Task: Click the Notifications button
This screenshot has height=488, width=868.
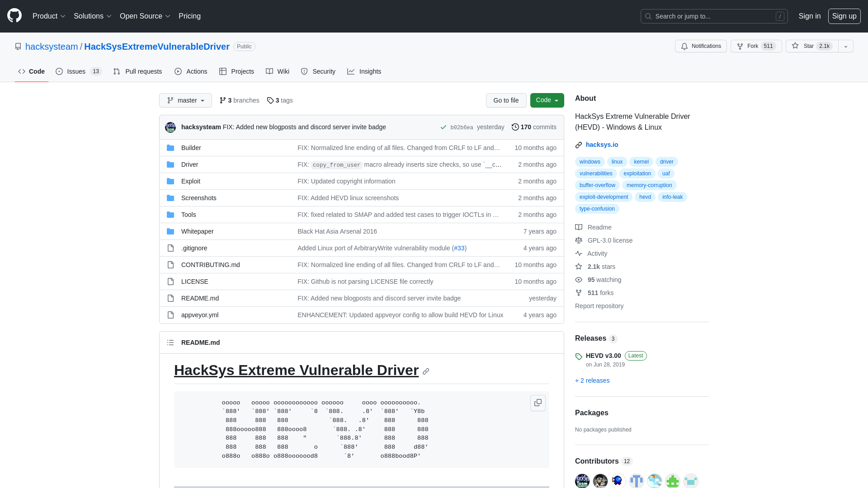Action: pos(701,46)
